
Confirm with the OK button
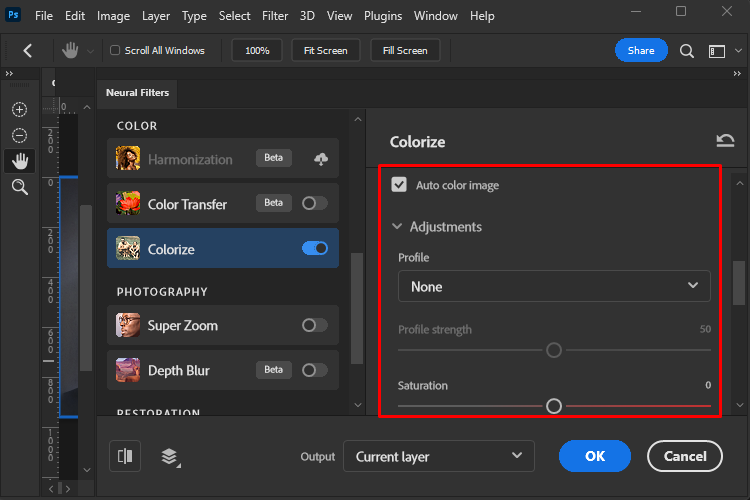click(595, 456)
